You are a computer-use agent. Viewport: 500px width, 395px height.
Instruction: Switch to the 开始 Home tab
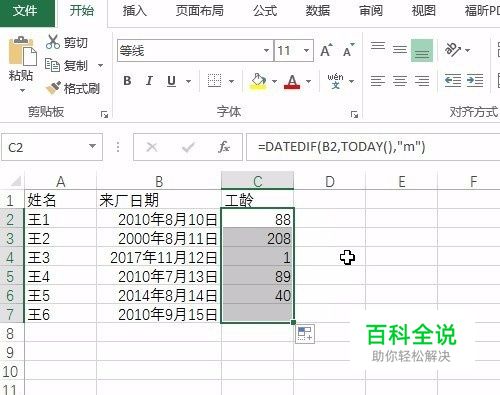pos(82,11)
